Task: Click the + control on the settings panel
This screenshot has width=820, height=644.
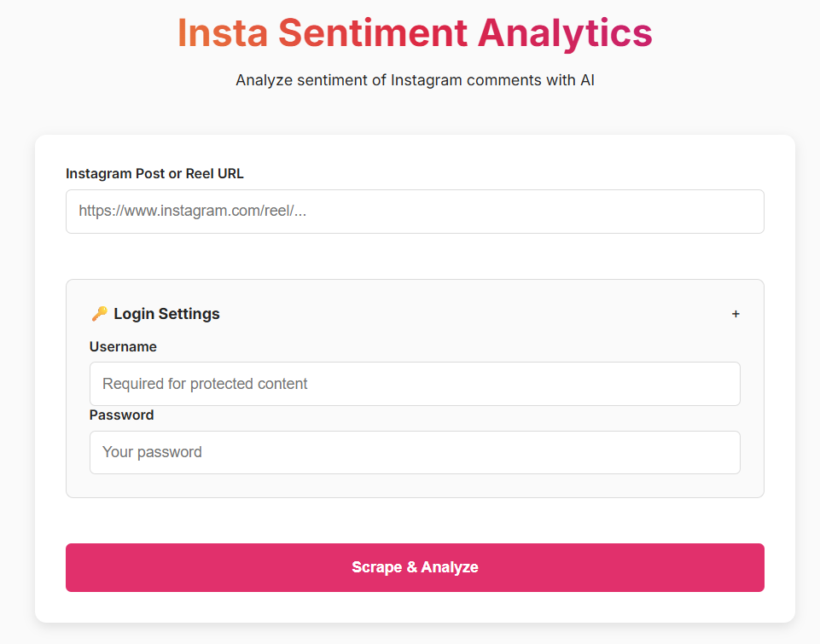Action: tap(736, 314)
